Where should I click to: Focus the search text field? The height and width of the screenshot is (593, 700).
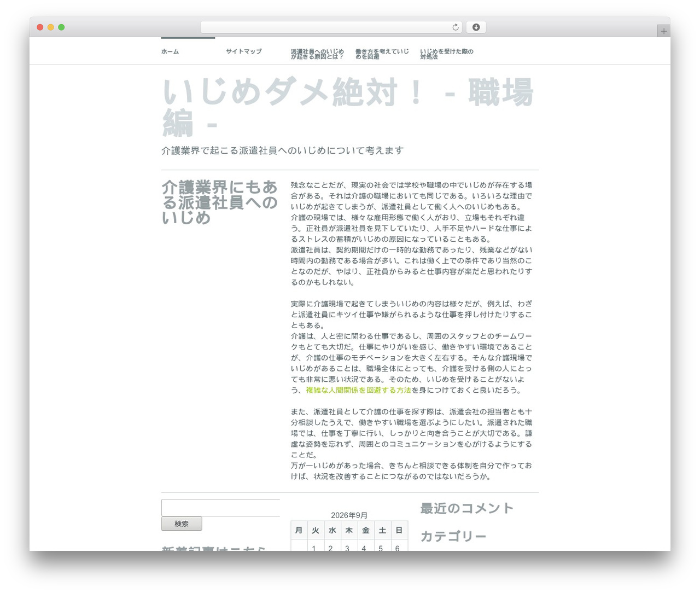click(220, 508)
